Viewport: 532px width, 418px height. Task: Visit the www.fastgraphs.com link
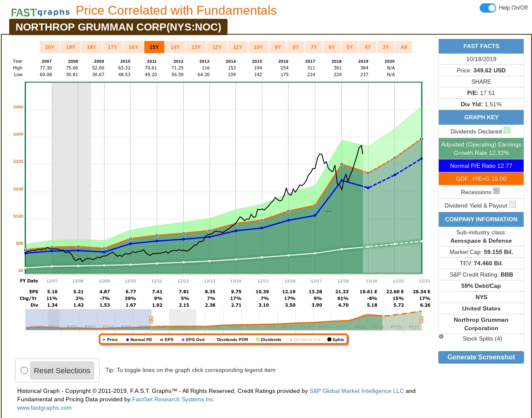(x=44, y=408)
